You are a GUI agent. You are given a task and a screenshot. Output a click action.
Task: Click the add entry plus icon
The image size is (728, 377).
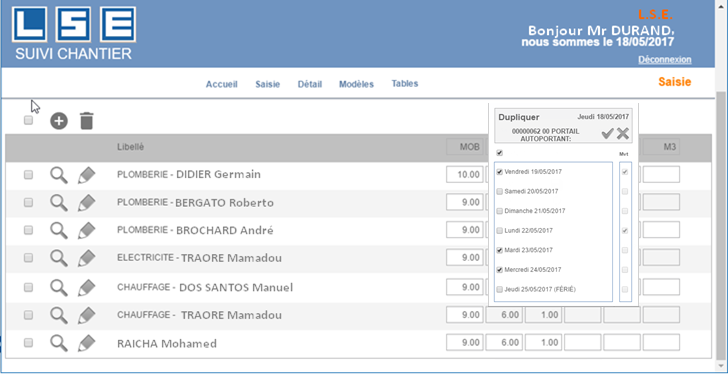59,121
